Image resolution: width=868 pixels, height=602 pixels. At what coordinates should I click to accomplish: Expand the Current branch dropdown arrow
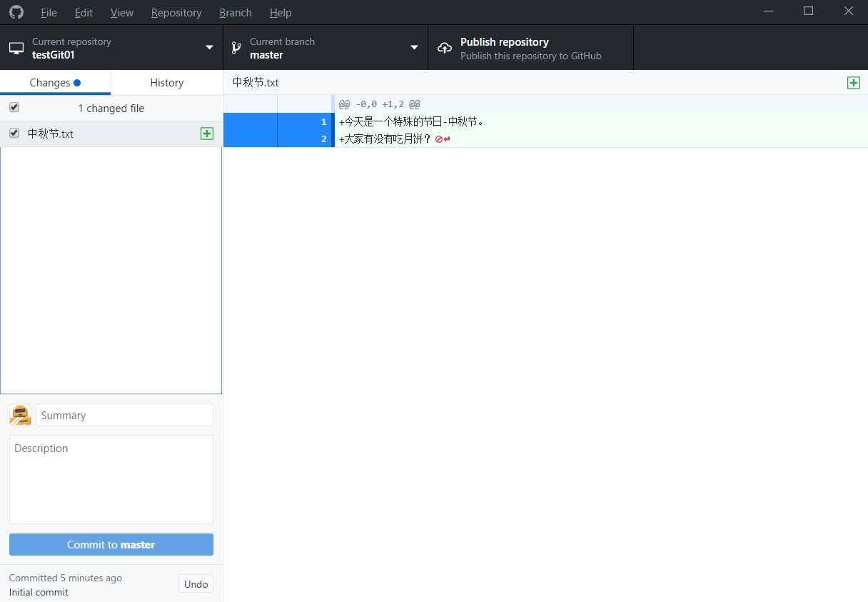point(414,48)
